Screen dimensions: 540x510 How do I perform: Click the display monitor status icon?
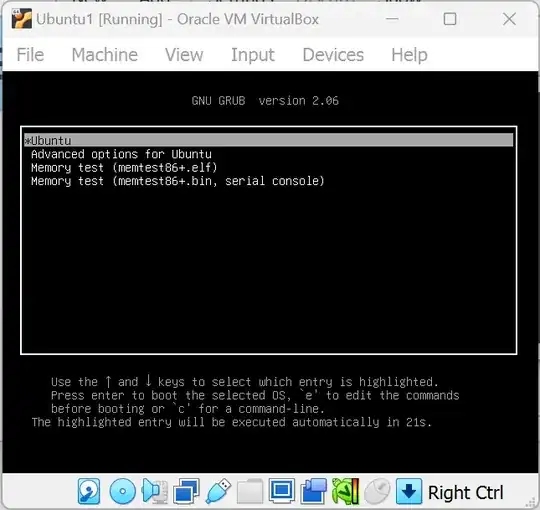[x=282, y=490]
